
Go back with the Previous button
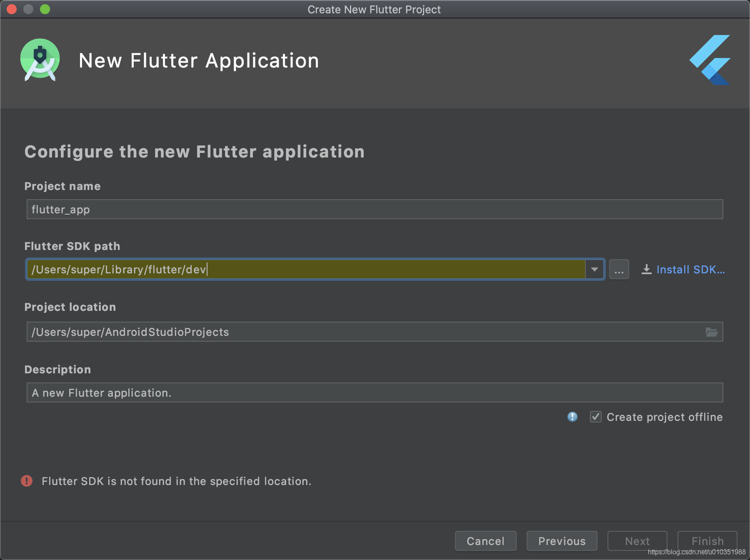click(562, 541)
